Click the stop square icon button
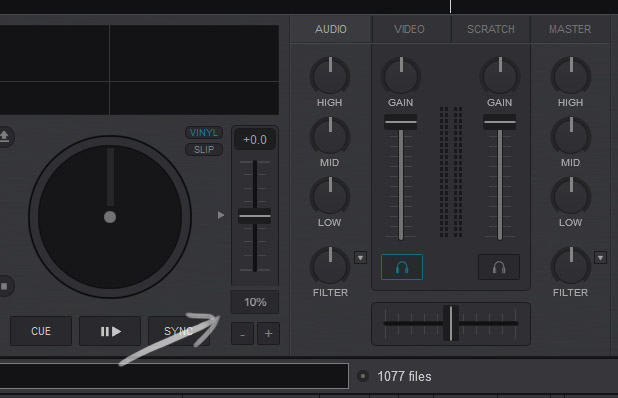Image resolution: width=618 pixels, height=398 pixels. coord(4,286)
